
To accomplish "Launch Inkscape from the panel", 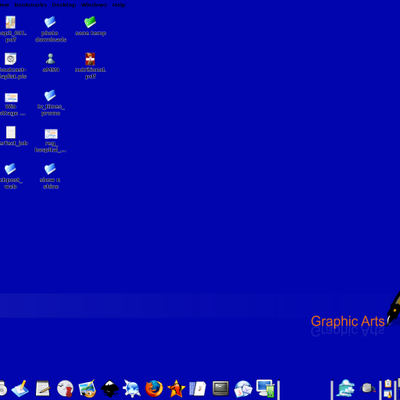I will (x=110, y=389).
